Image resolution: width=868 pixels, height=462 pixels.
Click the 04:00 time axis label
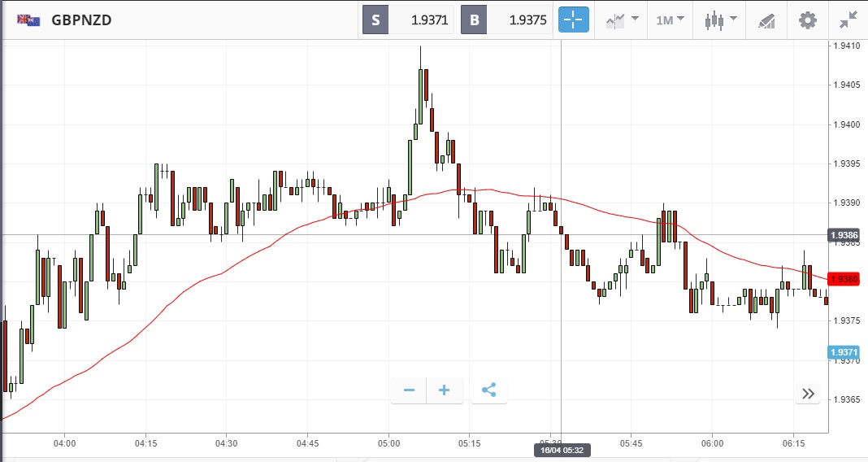tap(65, 443)
